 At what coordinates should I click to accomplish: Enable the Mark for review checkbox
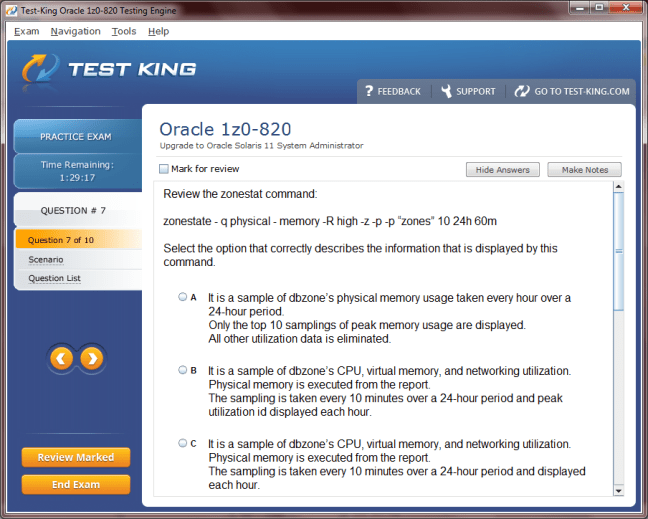[x=164, y=169]
